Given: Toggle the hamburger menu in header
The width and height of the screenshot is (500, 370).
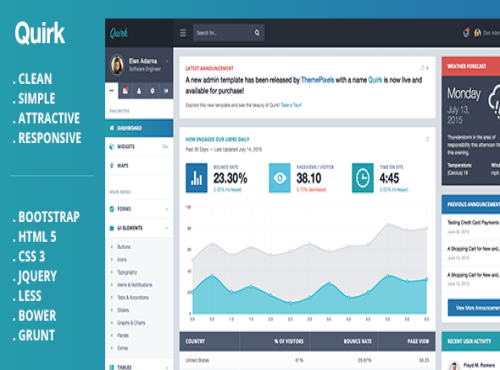Looking at the screenshot, I should pyautogui.click(x=183, y=33).
